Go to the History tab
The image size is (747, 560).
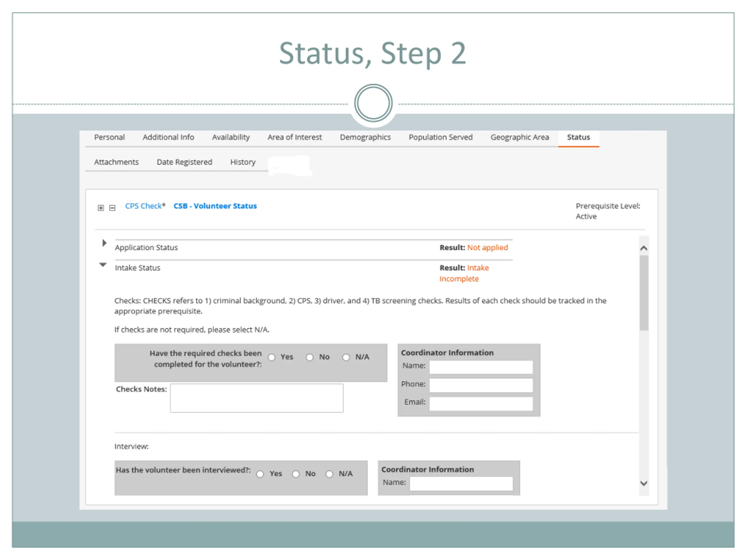[x=243, y=162]
